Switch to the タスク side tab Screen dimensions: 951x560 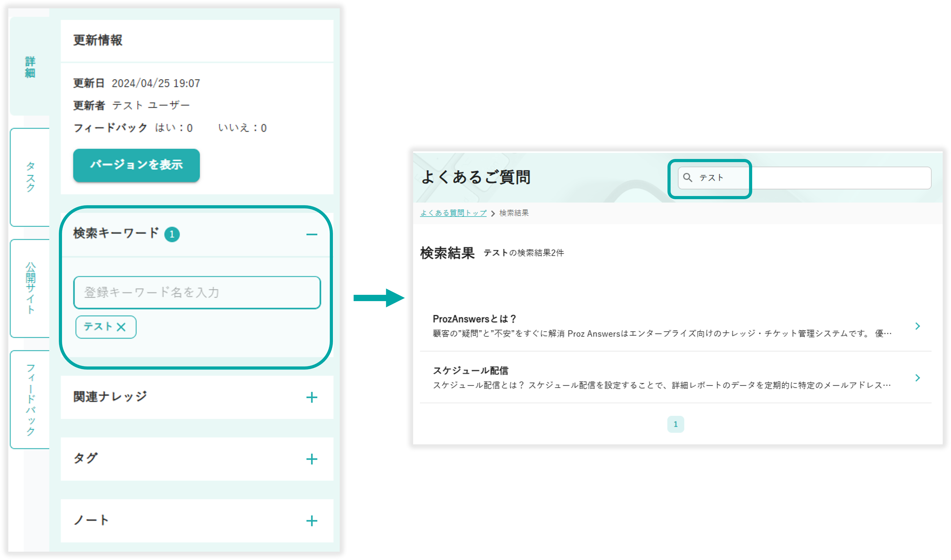point(30,177)
